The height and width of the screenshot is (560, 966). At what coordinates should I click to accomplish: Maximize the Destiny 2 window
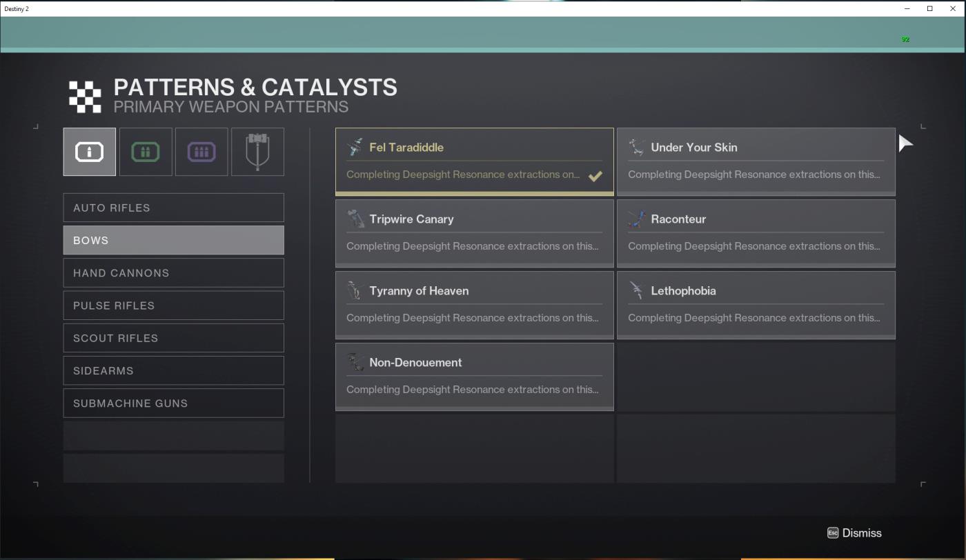(x=929, y=8)
